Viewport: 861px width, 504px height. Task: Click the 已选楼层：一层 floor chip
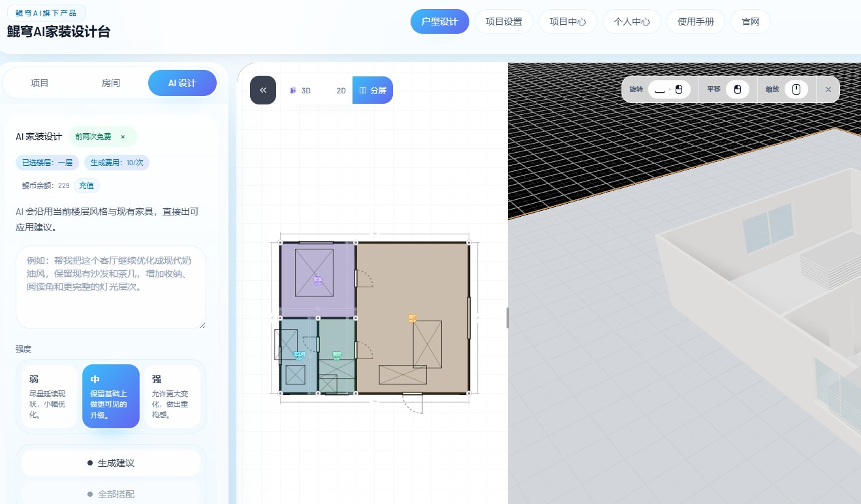point(48,163)
